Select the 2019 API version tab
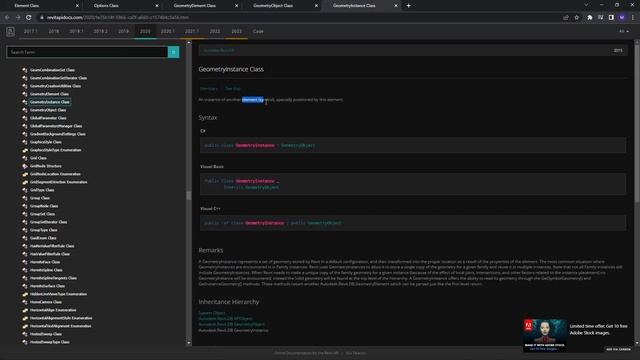Screen dimensions: 640x360 click(123, 31)
